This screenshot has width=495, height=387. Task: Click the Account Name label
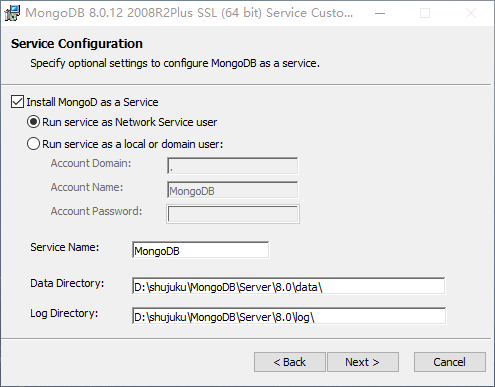(87, 187)
